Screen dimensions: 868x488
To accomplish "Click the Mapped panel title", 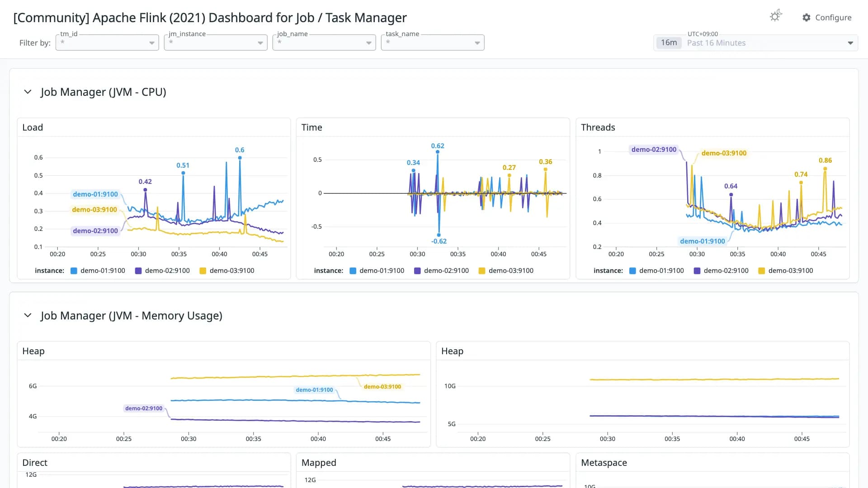I will point(319,463).
